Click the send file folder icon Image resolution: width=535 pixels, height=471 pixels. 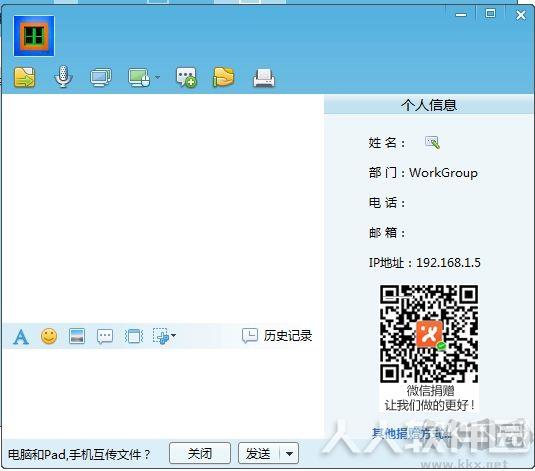pos(25,77)
